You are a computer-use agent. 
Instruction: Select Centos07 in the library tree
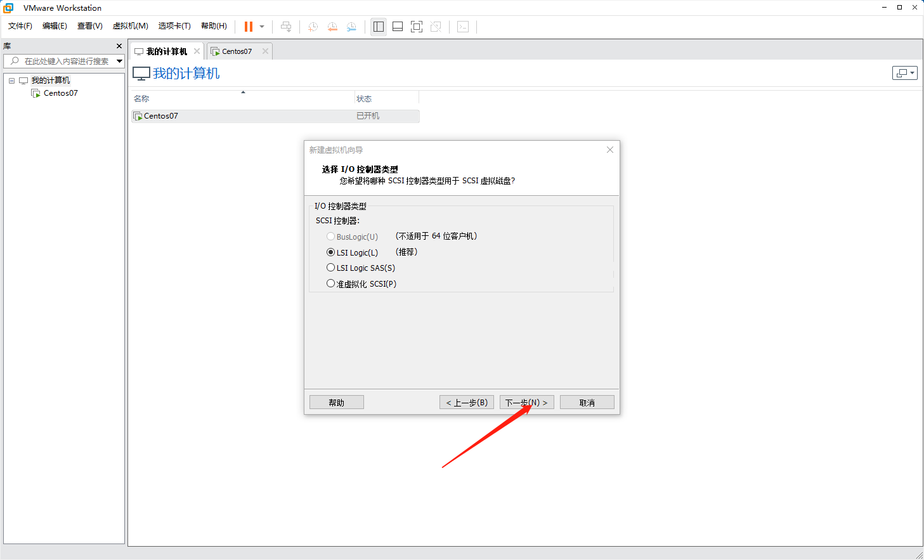[x=61, y=93]
